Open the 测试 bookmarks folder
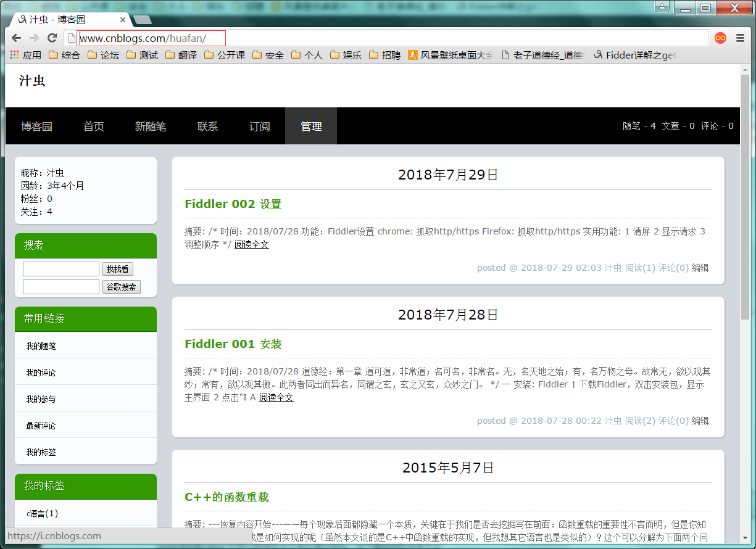Screen dimensions: 756x549 (x=142, y=55)
